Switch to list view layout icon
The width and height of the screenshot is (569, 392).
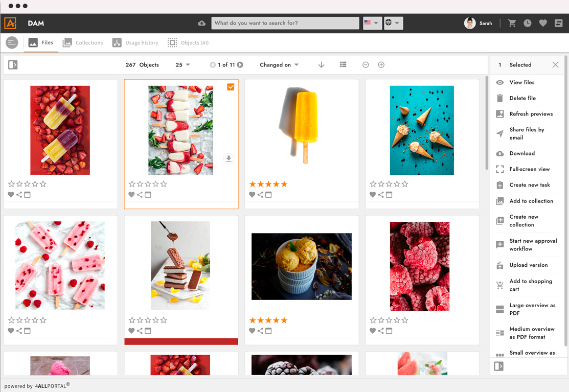[x=343, y=65]
